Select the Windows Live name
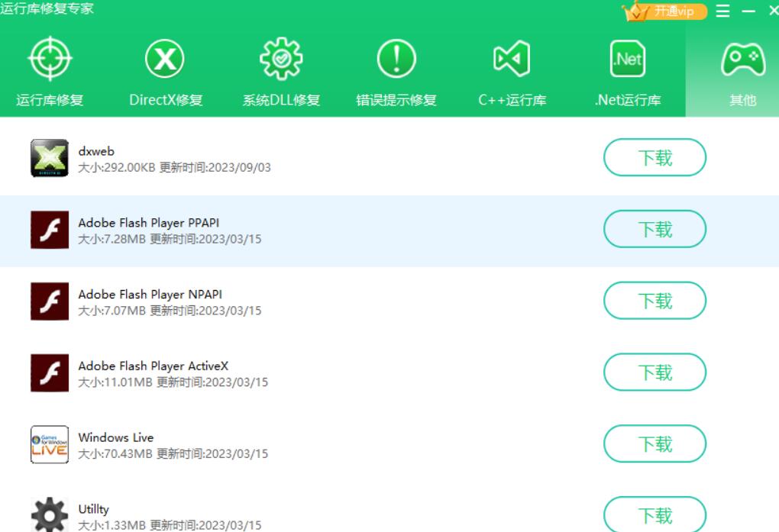The image size is (779, 532). (x=116, y=437)
